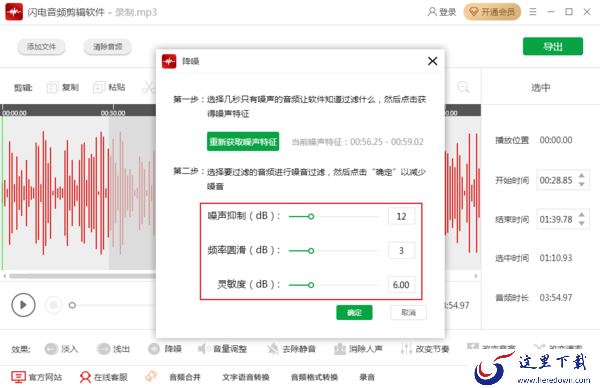Screen dimensions: 600x388
Task: Click the scissors cut icon
Action: point(148,88)
